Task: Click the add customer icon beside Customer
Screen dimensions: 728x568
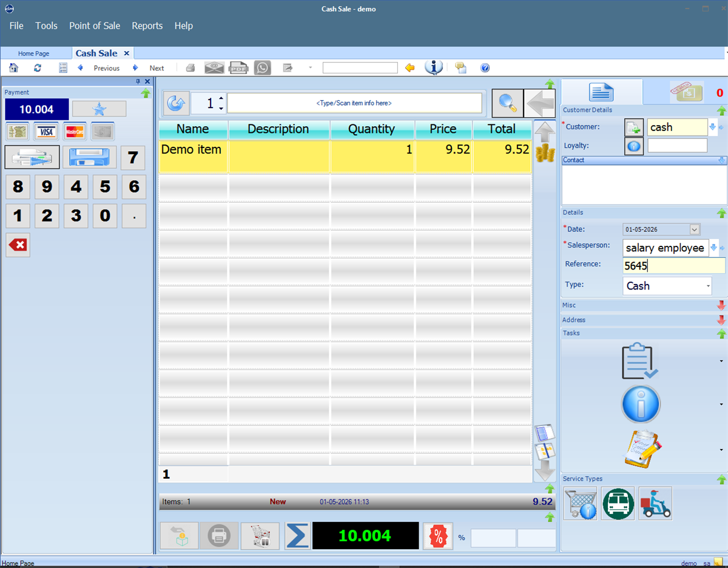Action: pyautogui.click(x=634, y=127)
